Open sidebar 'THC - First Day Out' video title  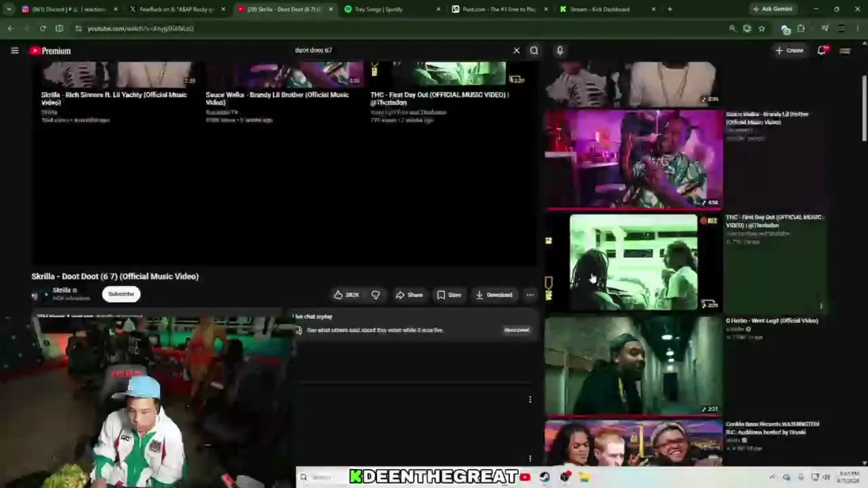point(774,221)
